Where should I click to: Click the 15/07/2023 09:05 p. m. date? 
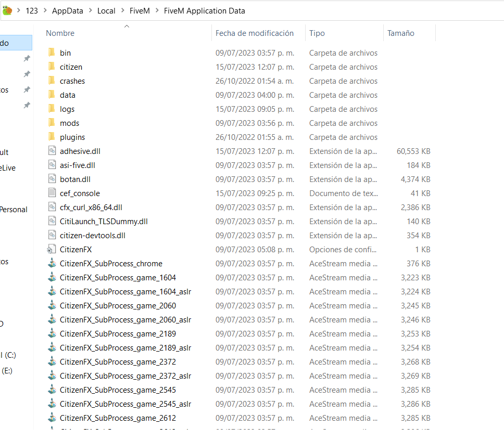pos(255,109)
